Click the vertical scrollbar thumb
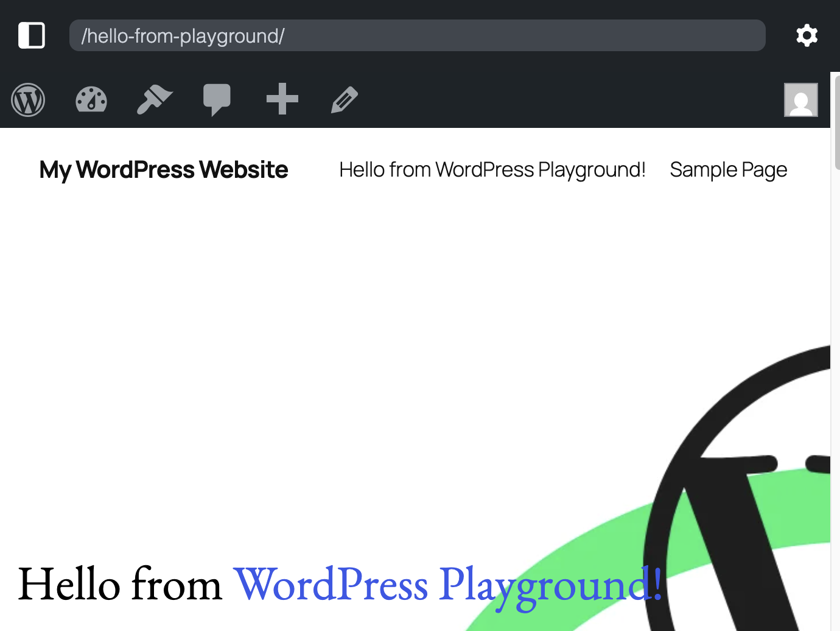The image size is (840, 631). [x=836, y=122]
